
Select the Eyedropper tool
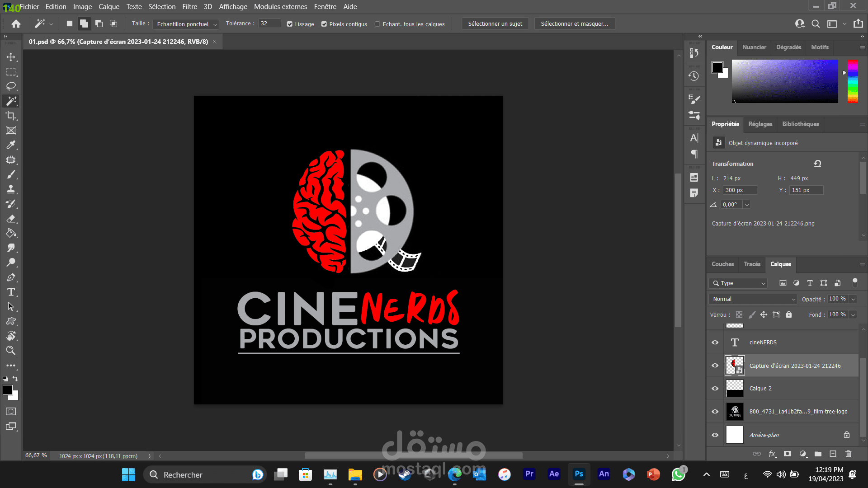coord(11,145)
